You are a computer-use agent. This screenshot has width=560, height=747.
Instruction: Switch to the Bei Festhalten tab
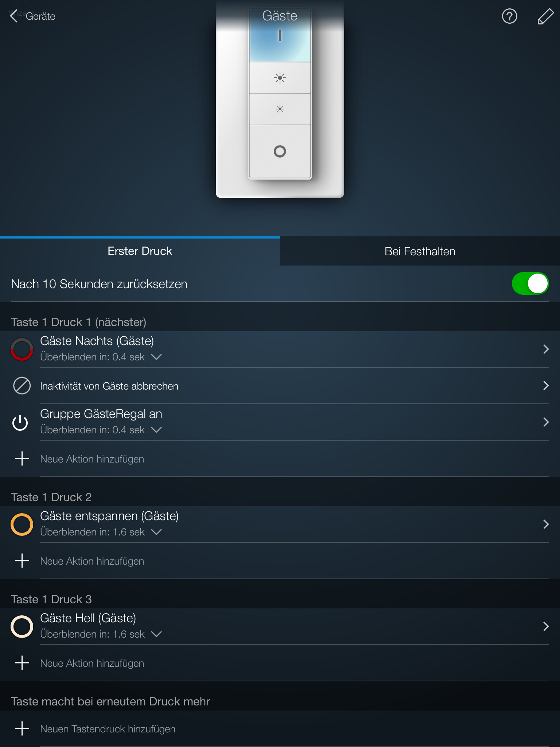coord(420,251)
